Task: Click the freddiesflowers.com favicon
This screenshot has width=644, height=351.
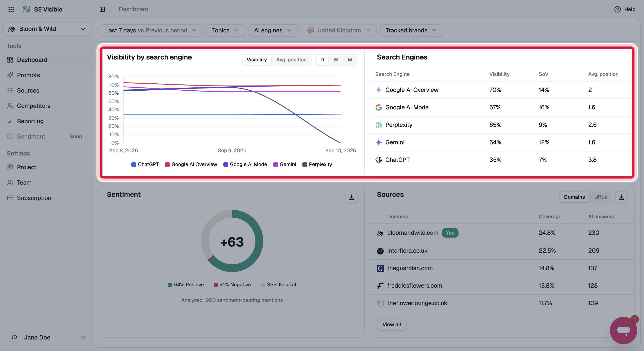Action: pos(380,286)
